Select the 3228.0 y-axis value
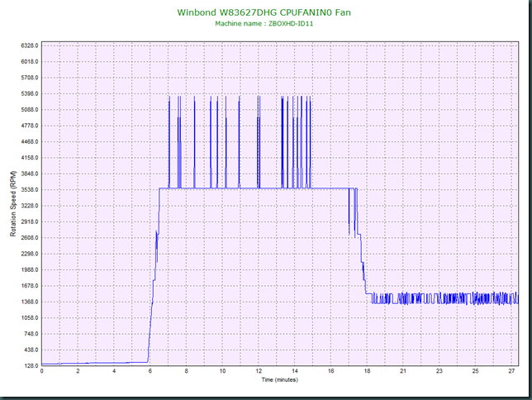The image size is (532, 400). [30, 206]
